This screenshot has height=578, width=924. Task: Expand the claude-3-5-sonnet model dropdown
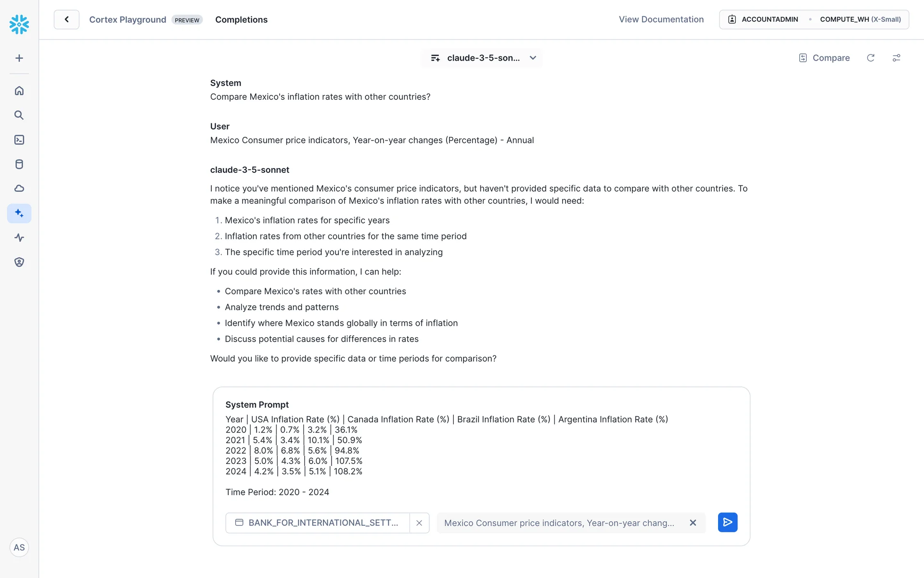[483, 58]
